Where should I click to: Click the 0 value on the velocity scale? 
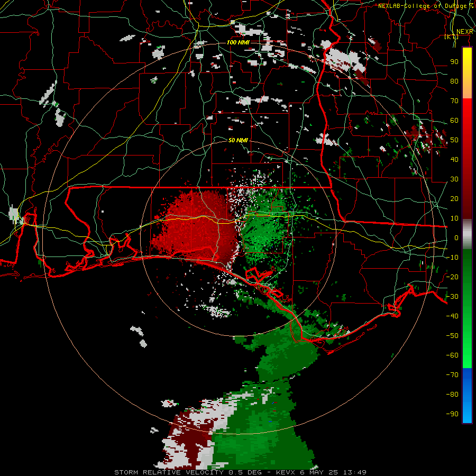click(x=456, y=237)
